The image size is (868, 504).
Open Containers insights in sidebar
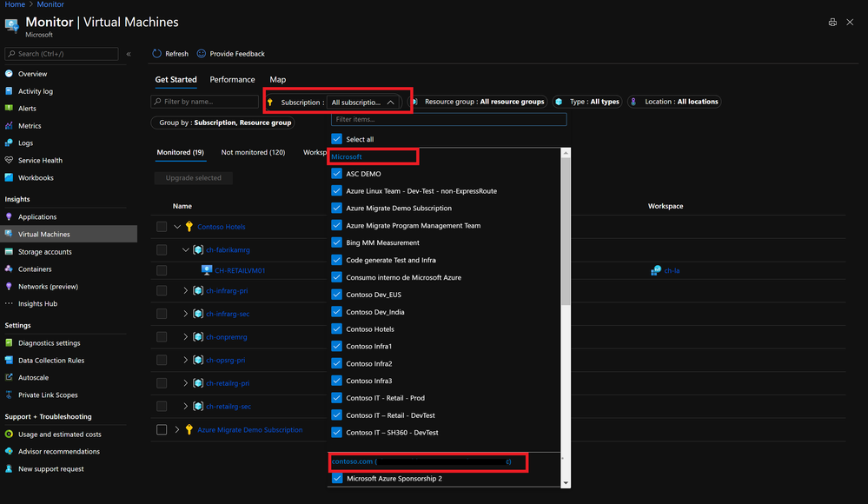(x=35, y=269)
